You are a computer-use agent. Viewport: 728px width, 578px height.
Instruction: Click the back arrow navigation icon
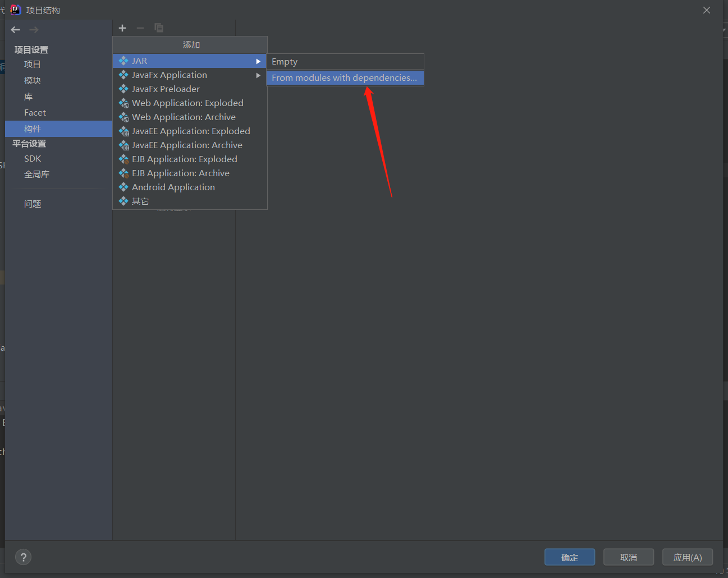point(16,30)
